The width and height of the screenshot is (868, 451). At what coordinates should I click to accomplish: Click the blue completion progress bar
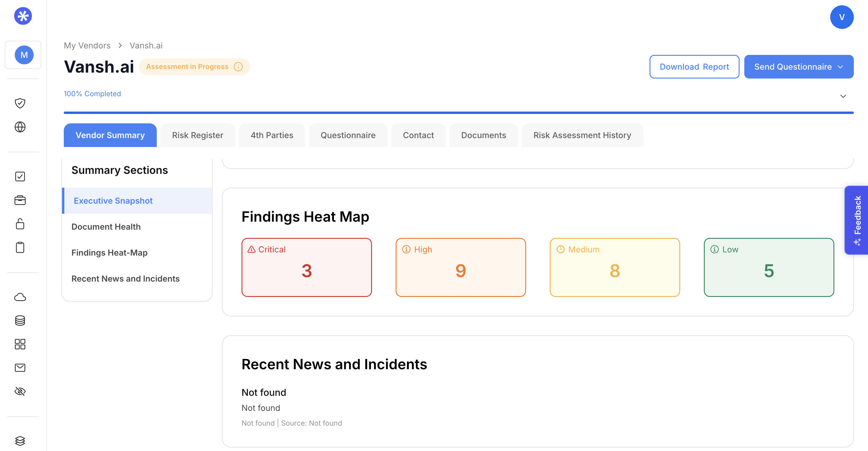click(x=458, y=112)
